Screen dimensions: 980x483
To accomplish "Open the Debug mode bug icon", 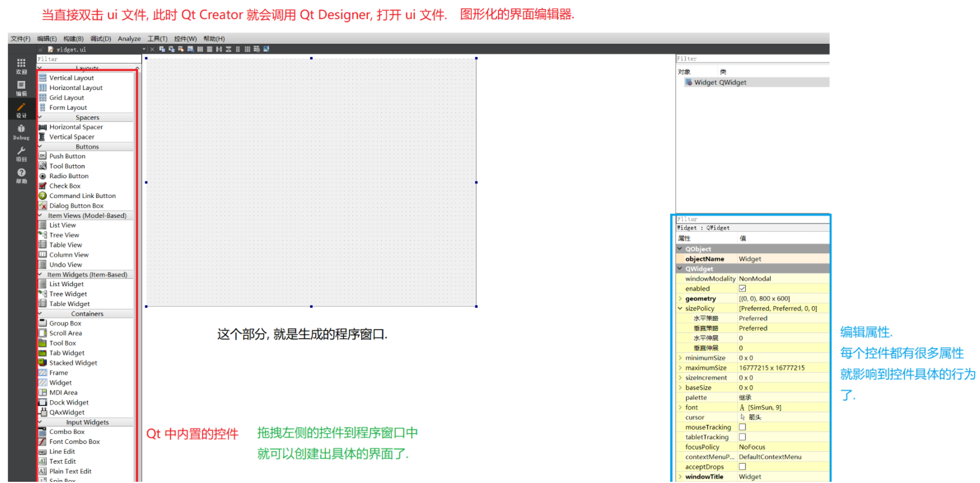I will coord(21,132).
